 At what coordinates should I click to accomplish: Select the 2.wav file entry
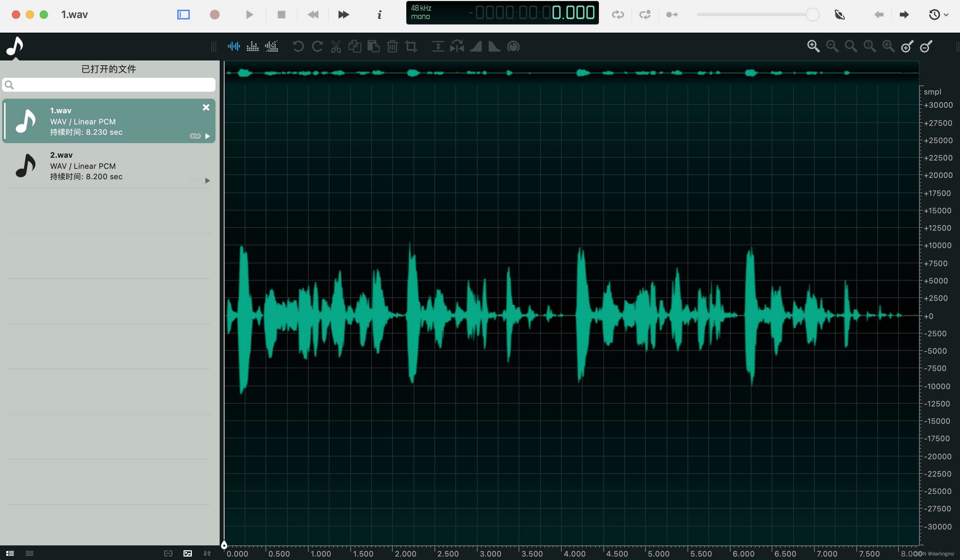108,166
